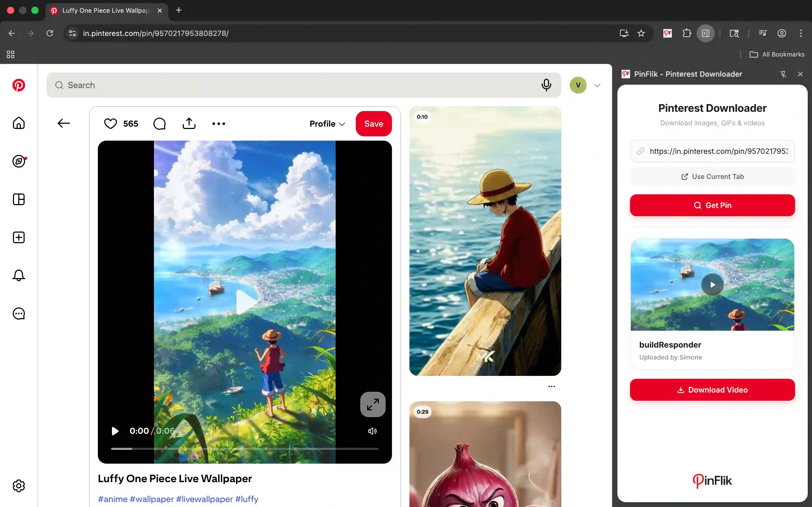This screenshot has width=812, height=507.
Task: Toggle fullscreen on the video player
Action: tap(372, 404)
